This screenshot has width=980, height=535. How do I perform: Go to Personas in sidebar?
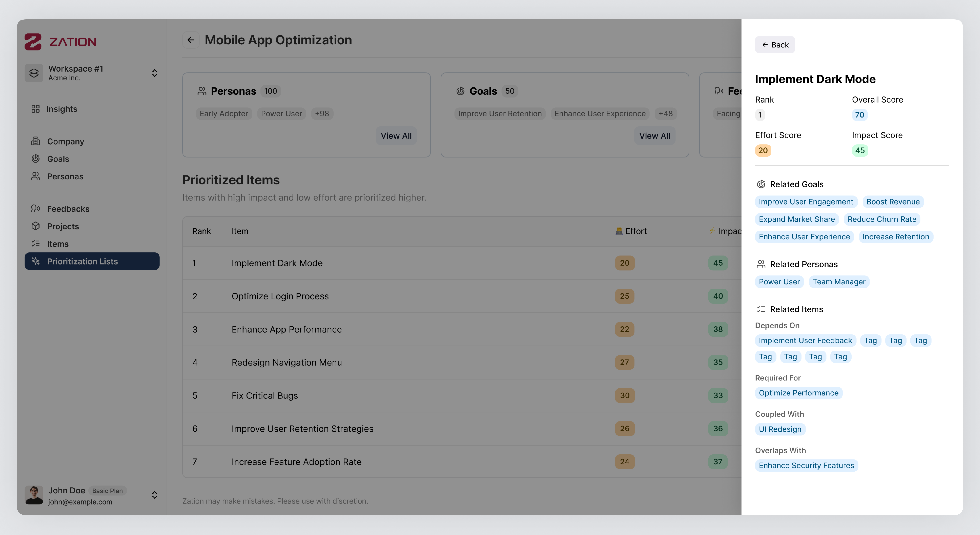pyautogui.click(x=65, y=176)
